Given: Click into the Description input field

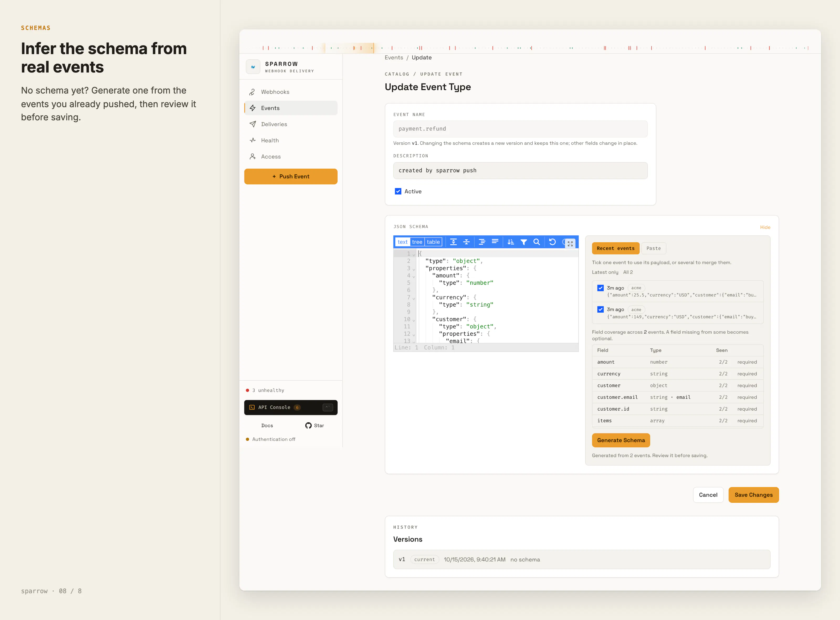Looking at the screenshot, I should point(520,170).
